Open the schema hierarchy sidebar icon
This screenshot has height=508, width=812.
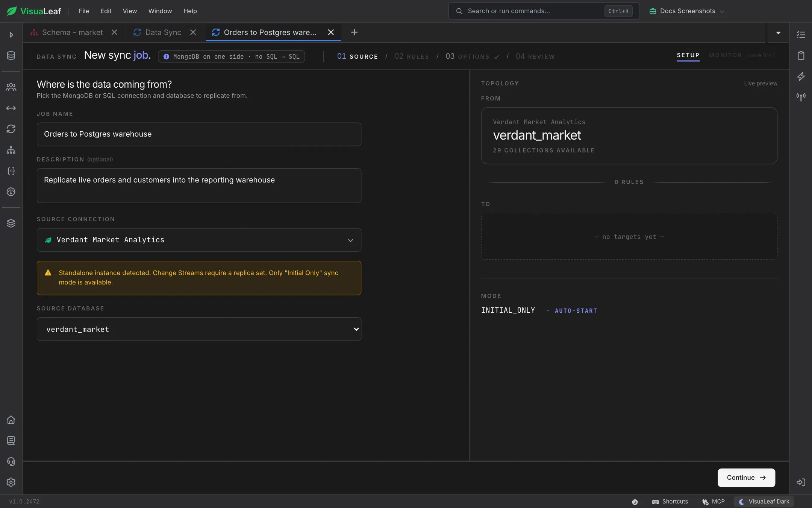11,150
